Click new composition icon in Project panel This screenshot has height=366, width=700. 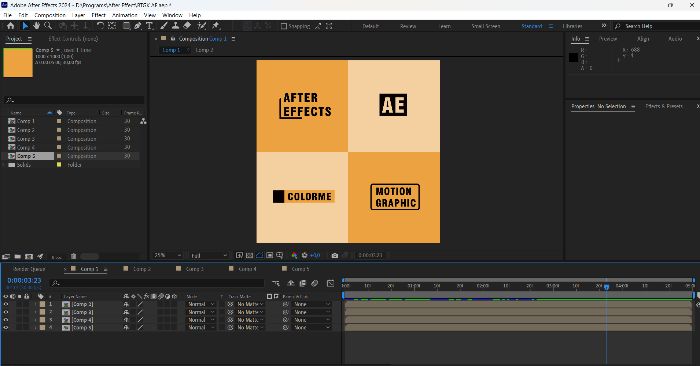(x=29, y=257)
